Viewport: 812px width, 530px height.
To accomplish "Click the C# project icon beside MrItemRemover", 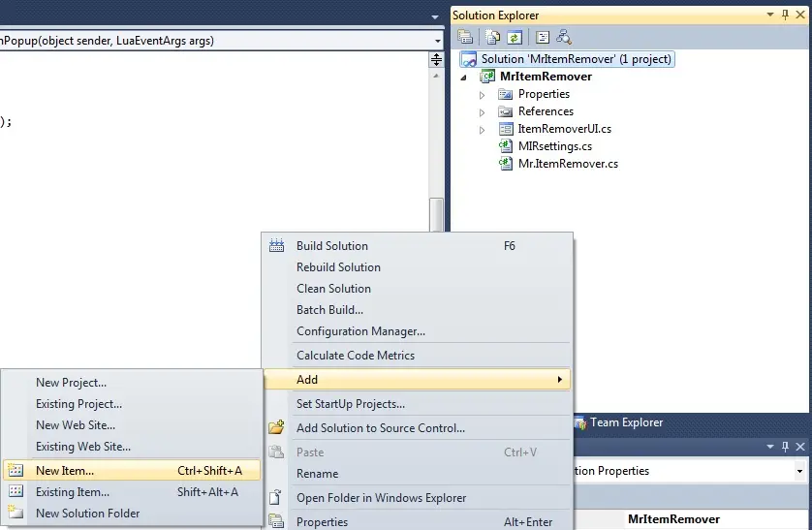I will pos(487,77).
